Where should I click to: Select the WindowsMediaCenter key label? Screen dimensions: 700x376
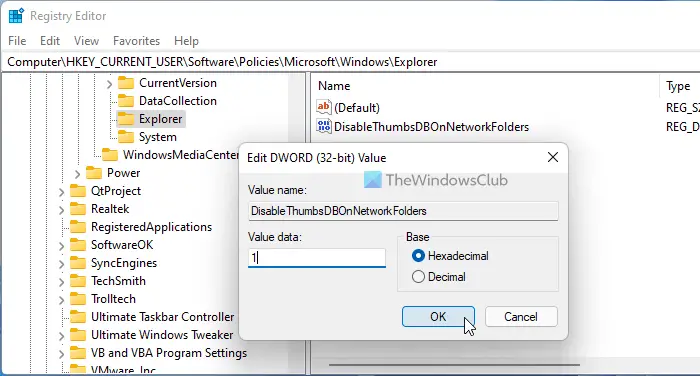point(180,155)
